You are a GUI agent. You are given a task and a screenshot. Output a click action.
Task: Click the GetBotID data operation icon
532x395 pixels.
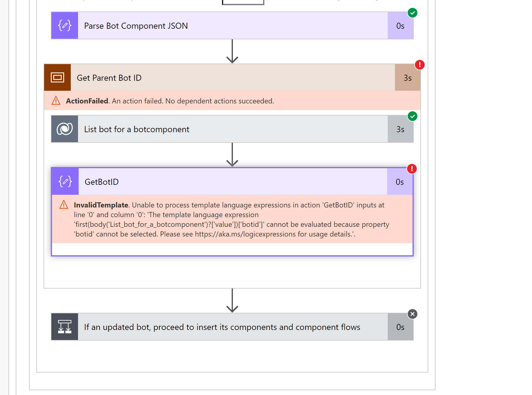point(64,182)
